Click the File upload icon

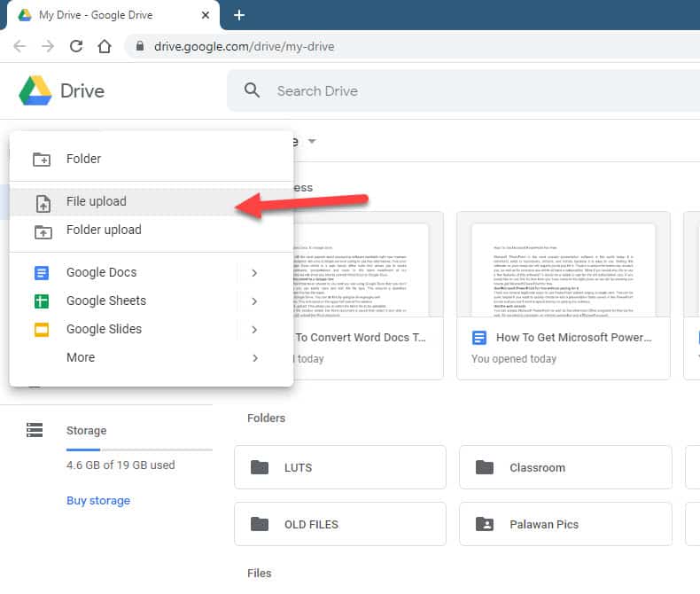[43, 203]
